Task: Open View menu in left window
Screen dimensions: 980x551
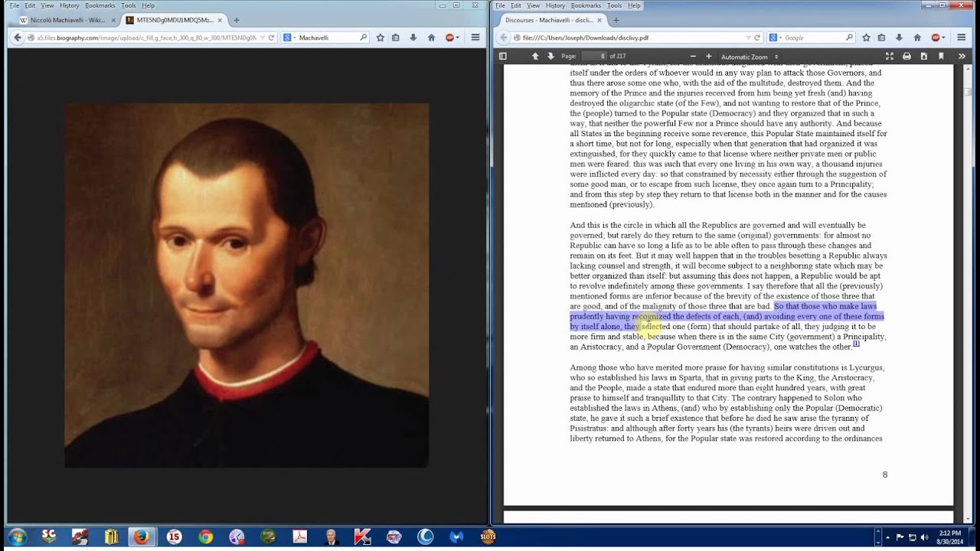Action: tap(47, 5)
